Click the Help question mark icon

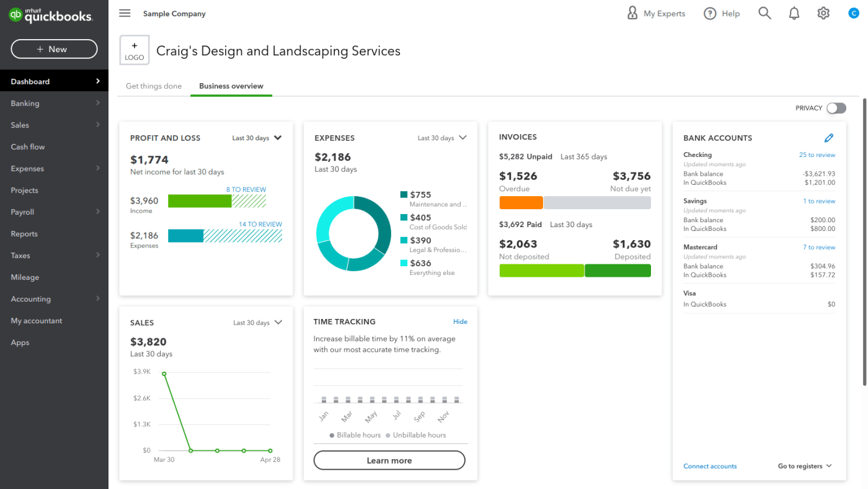710,13
